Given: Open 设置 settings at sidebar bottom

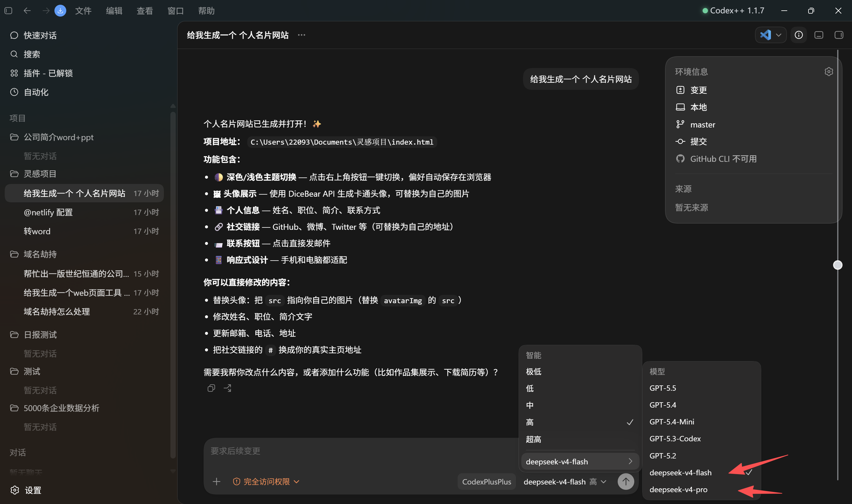Looking at the screenshot, I should click(x=26, y=490).
